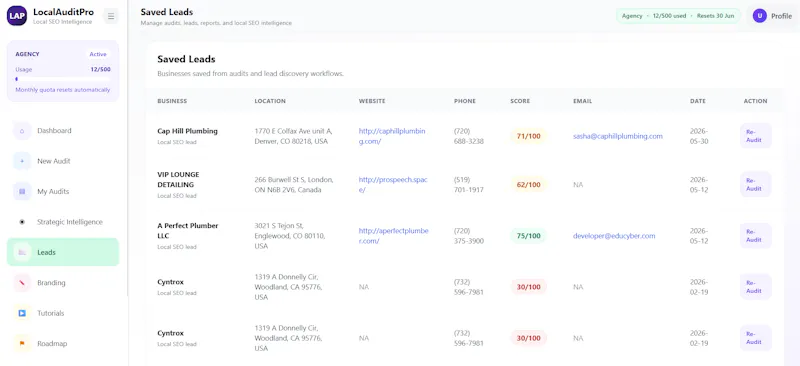
Task: Toggle the sidebar hamburger menu button
Action: [111, 16]
